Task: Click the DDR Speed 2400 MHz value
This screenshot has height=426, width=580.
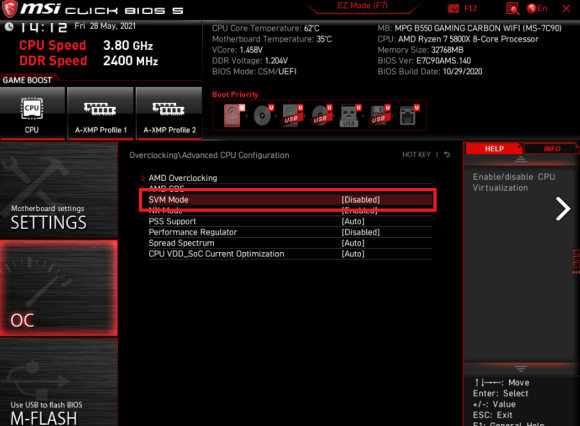Action: coord(131,61)
